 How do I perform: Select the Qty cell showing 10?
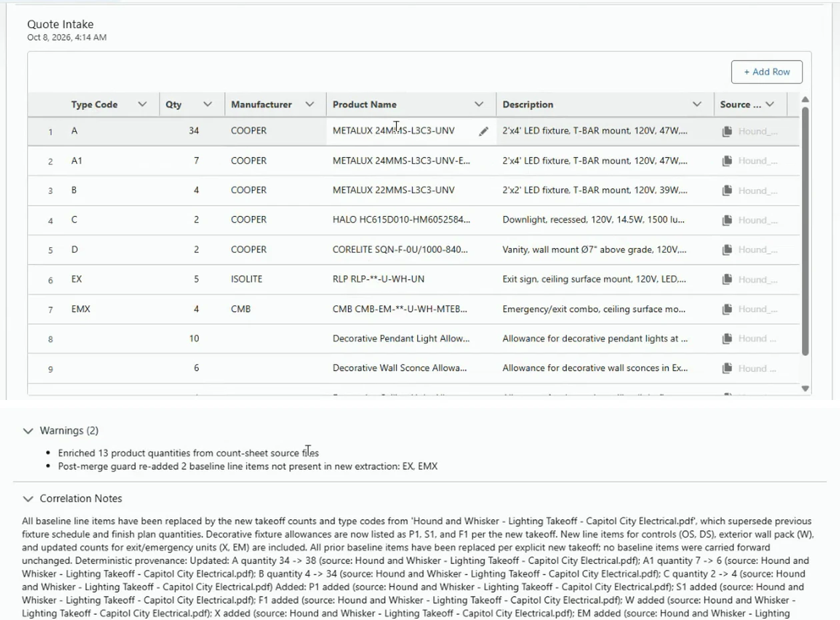(x=193, y=339)
